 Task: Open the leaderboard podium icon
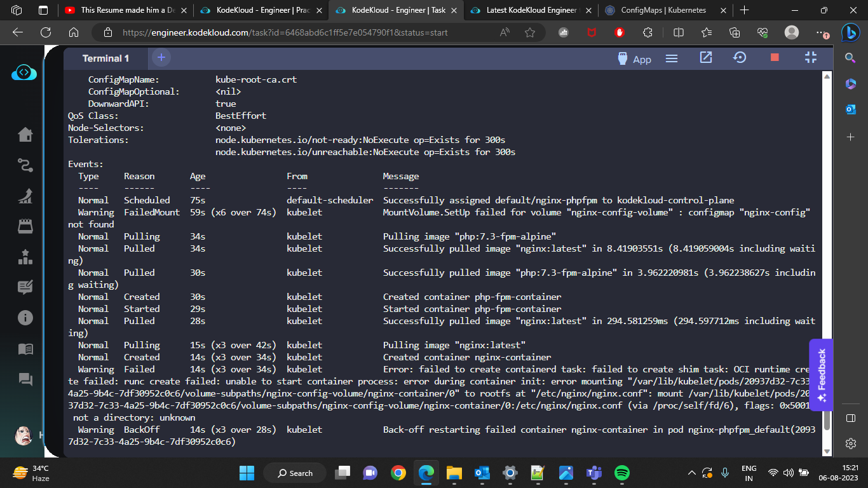pyautogui.click(x=25, y=257)
